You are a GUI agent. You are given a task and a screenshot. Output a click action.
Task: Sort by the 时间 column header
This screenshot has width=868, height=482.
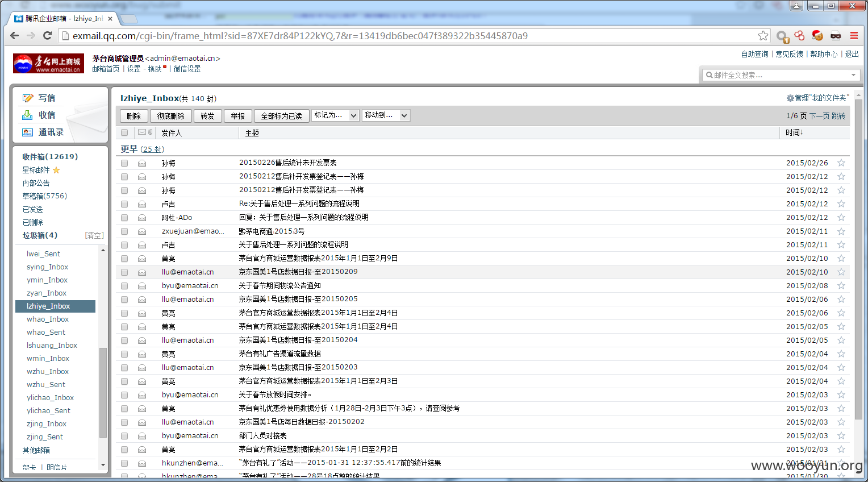(794, 132)
